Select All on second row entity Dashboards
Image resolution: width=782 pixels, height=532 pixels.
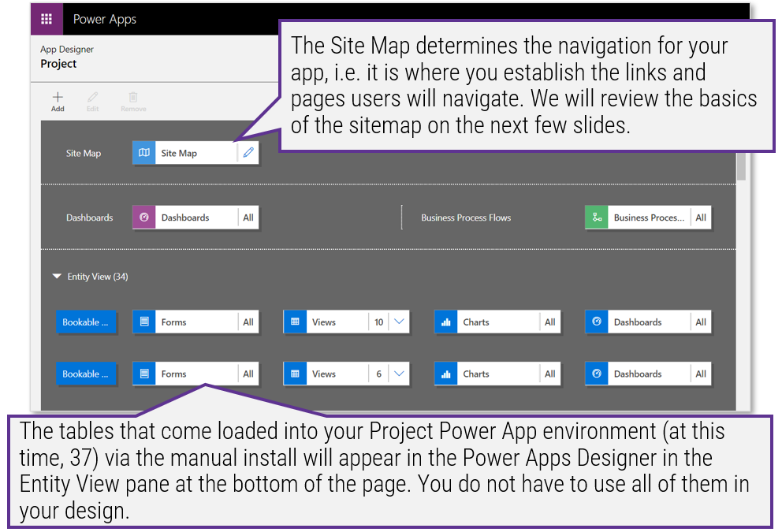(701, 374)
